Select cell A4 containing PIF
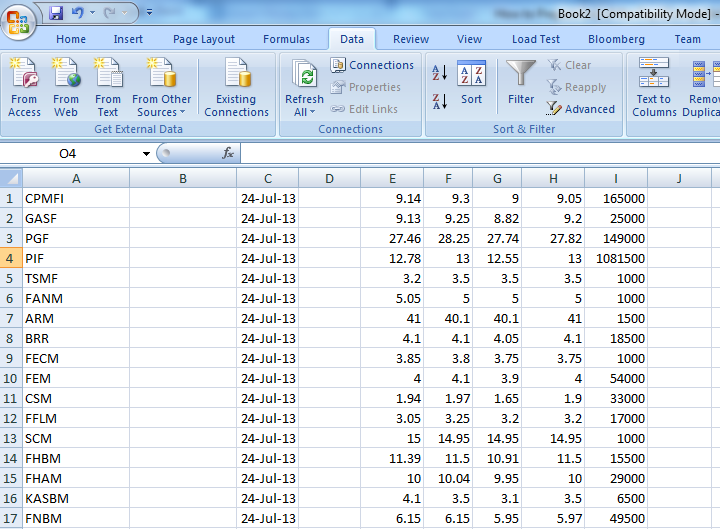 76,258
